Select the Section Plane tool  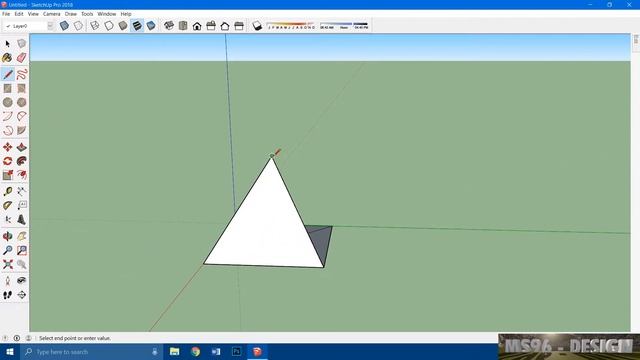[22, 295]
